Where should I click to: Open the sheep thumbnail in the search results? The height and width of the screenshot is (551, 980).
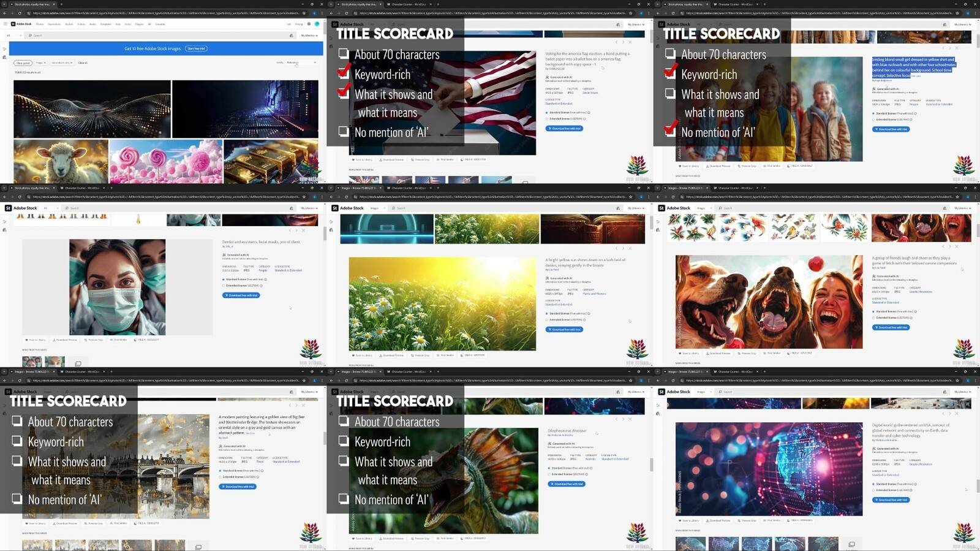coord(61,161)
